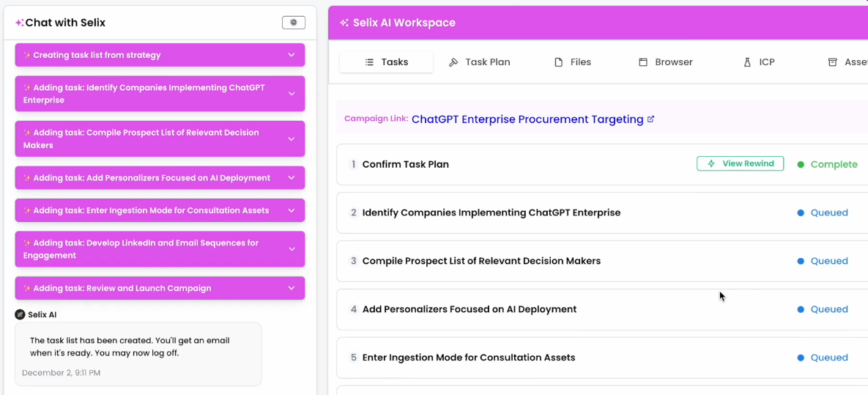
Task: Open the Files tab
Action: (x=573, y=62)
